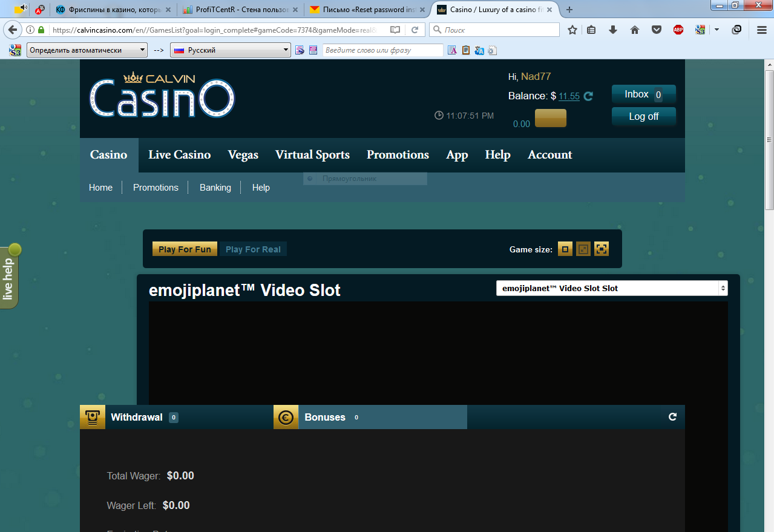Click the translate page icon after language dropdown
The height and width of the screenshot is (532, 774).
coord(300,50)
